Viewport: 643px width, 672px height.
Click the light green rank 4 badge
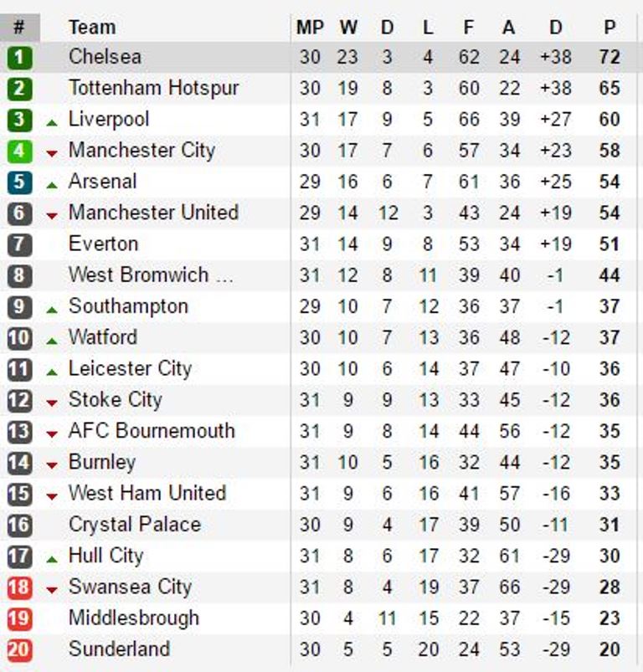(20, 151)
